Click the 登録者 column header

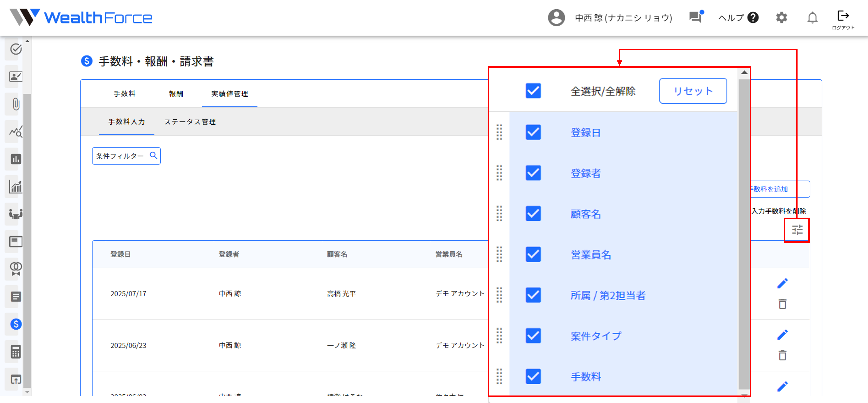click(x=229, y=254)
